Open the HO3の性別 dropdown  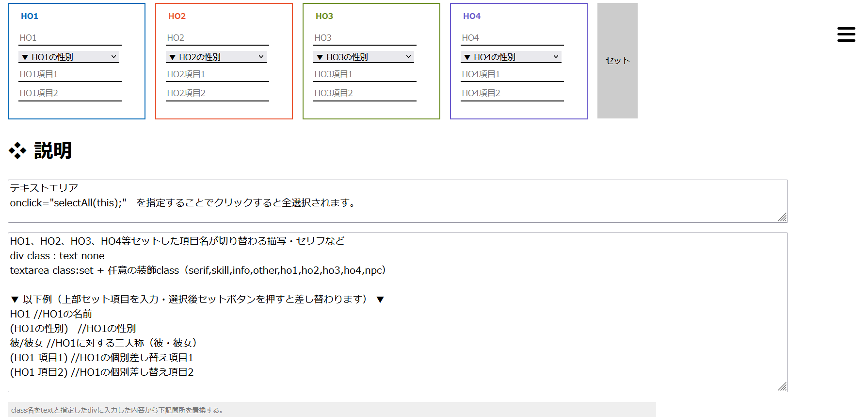pos(364,57)
